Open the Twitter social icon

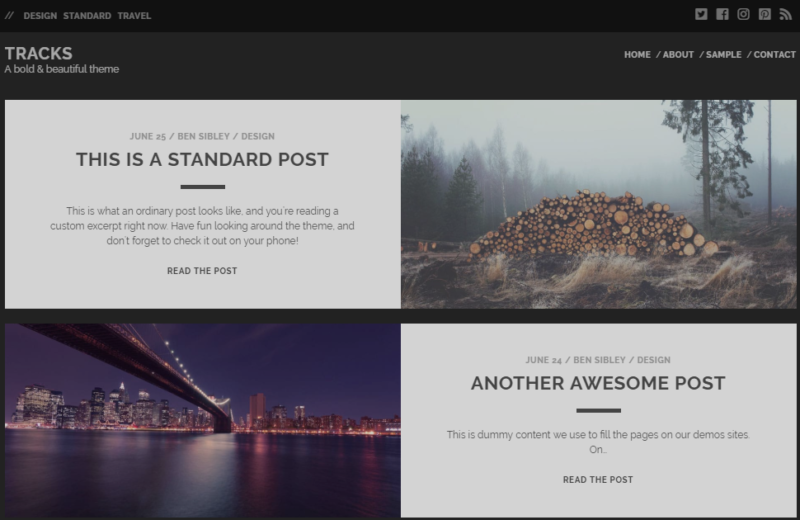(x=701, y=14)
